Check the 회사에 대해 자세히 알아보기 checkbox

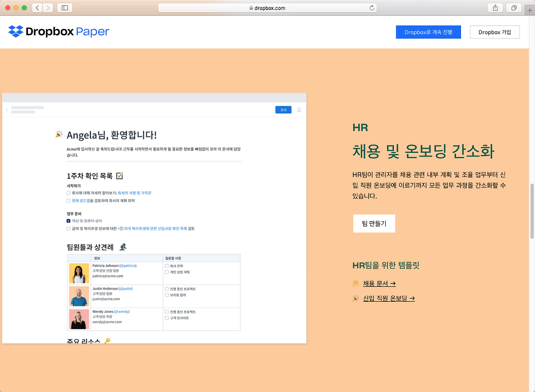pos(69,193)
